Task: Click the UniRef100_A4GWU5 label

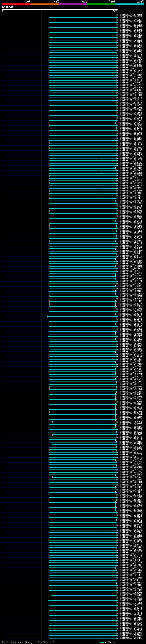Action: tap(131, 75)
